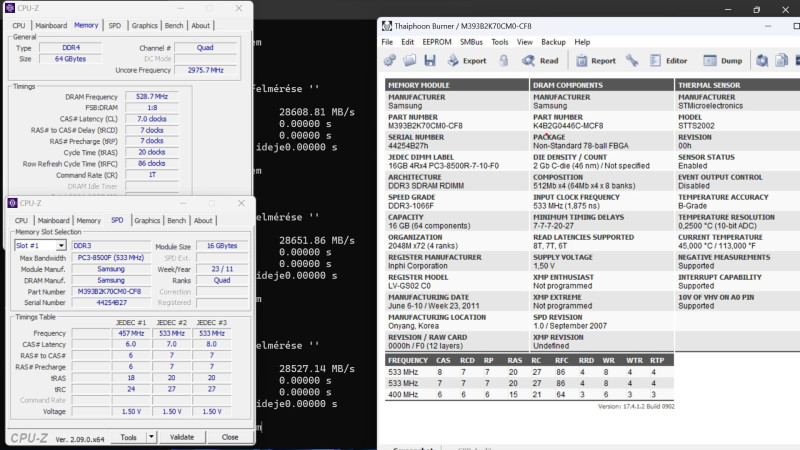Open Help menu in Thaiphoon Burner
This screenshot has width=800, height=450.
click(582, 42)
